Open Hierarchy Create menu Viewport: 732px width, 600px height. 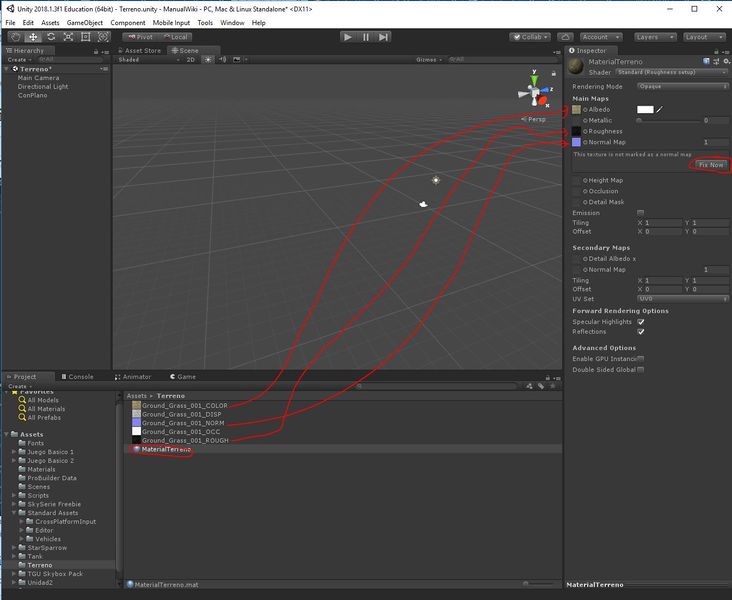[19, 60]
